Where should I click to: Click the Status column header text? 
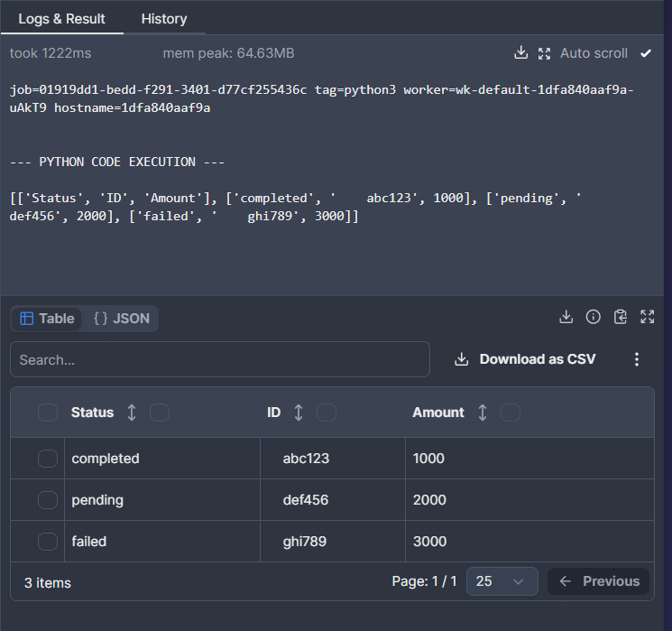(x=92, y=413)
